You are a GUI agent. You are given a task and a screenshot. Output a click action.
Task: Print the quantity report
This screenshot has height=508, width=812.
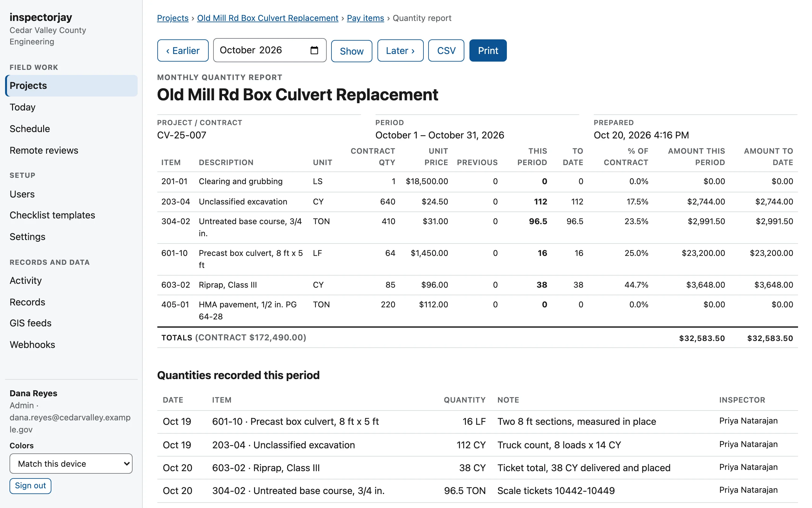pos(488,50)
